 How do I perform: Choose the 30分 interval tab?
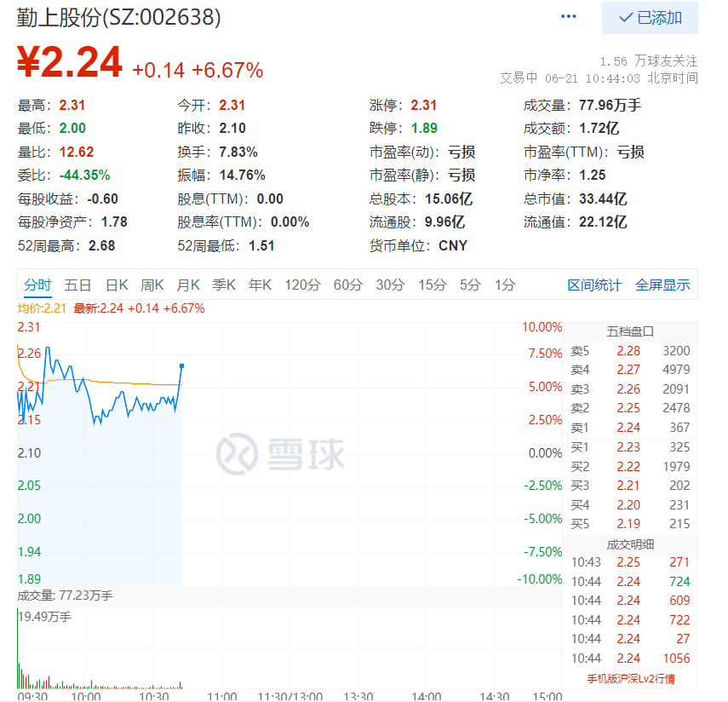(x=390, y=285)
